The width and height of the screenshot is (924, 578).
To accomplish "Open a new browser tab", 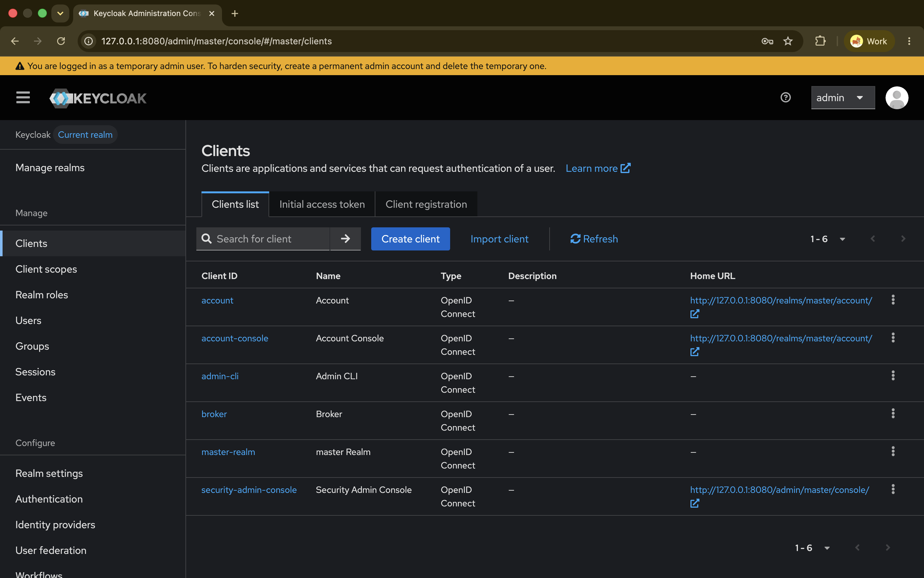I will [x=235, y=13].
